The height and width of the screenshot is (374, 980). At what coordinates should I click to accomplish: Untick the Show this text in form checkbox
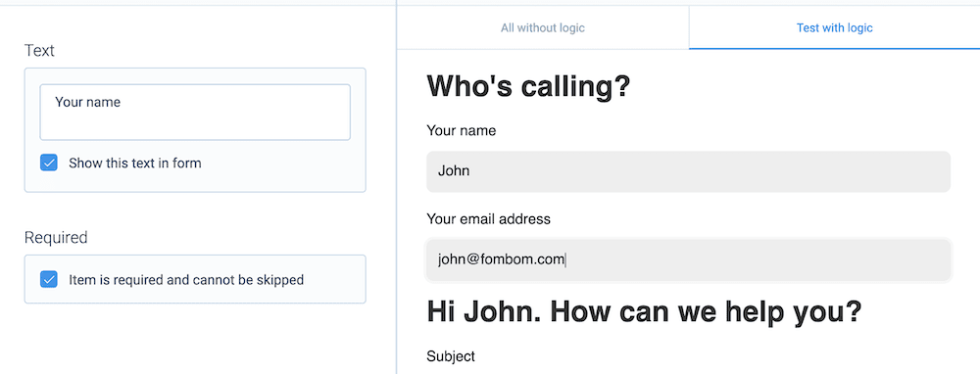[49, 163]
